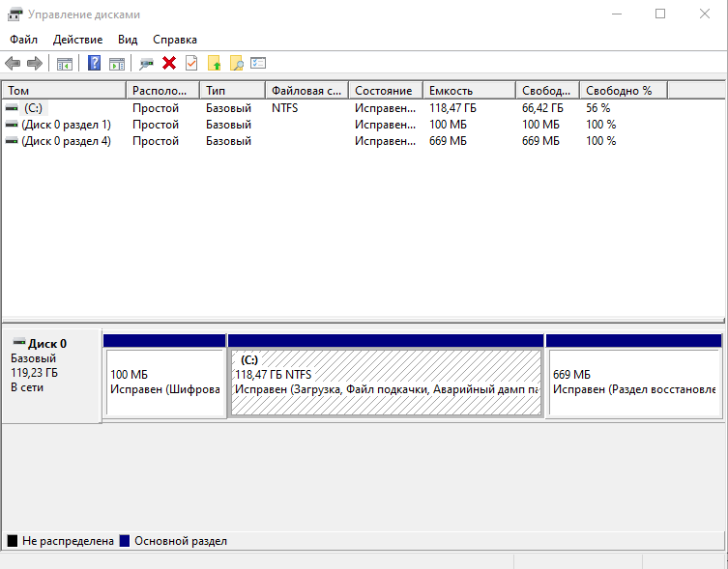Minimize the Disk Management window
This screenshot has width=728, height=569.
(617, 14)
